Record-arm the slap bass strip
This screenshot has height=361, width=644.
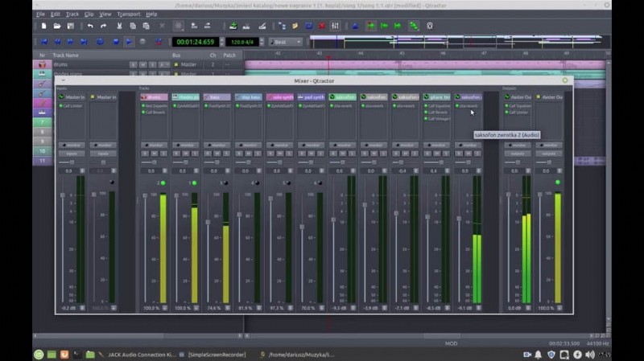pos(239,154)
